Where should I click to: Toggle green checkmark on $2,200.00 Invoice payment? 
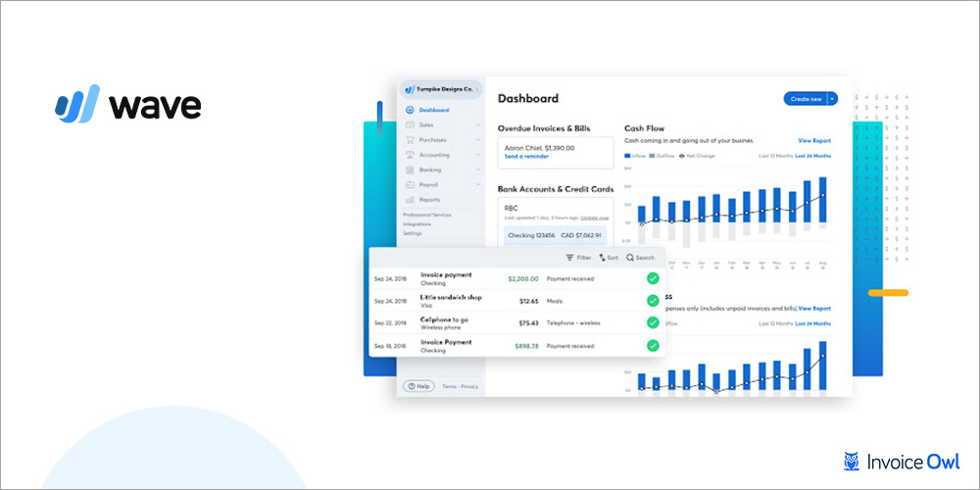point(653,278)
